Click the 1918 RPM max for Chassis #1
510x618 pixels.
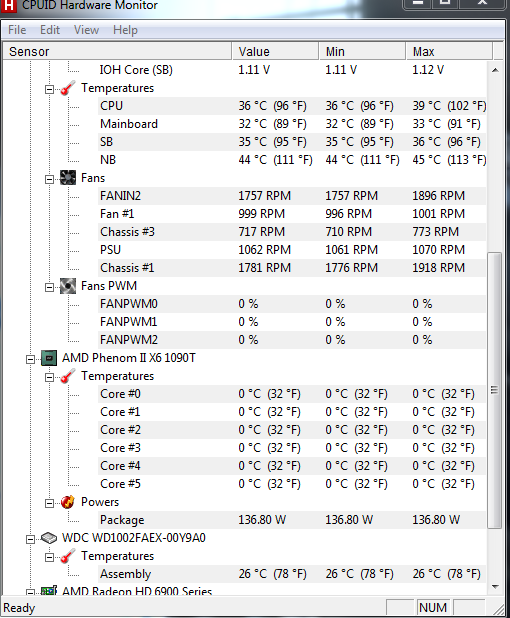(439, 268)
